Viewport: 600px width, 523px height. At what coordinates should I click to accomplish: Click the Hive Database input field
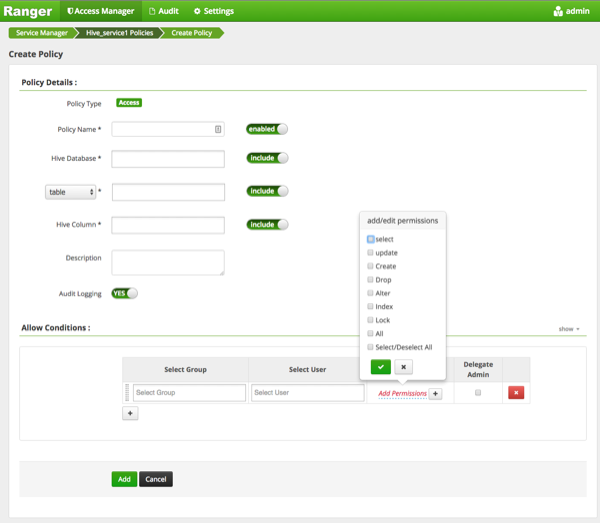coord(168,159)
